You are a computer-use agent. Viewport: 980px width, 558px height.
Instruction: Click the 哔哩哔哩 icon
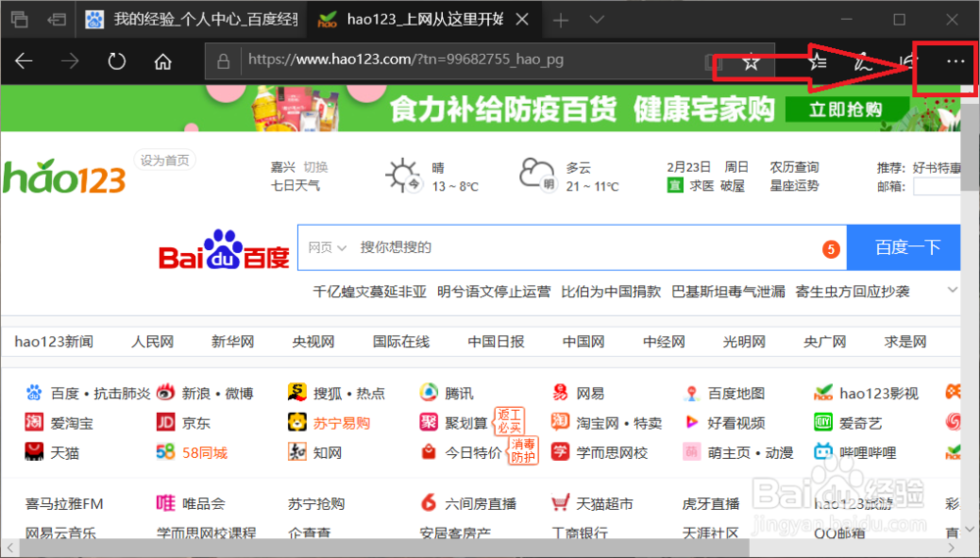pyautogui.click(x=823, y=452)
